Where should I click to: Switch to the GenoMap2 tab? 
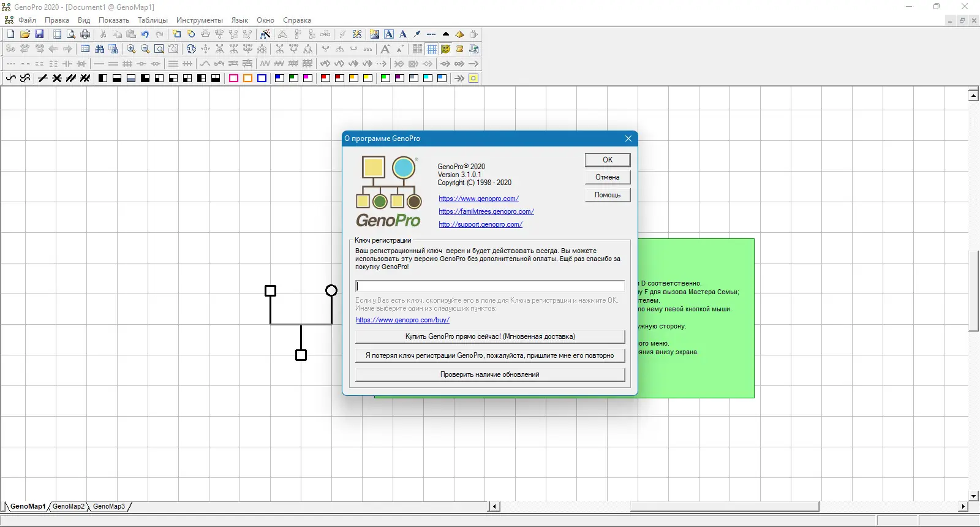click(x=69, y=506)
